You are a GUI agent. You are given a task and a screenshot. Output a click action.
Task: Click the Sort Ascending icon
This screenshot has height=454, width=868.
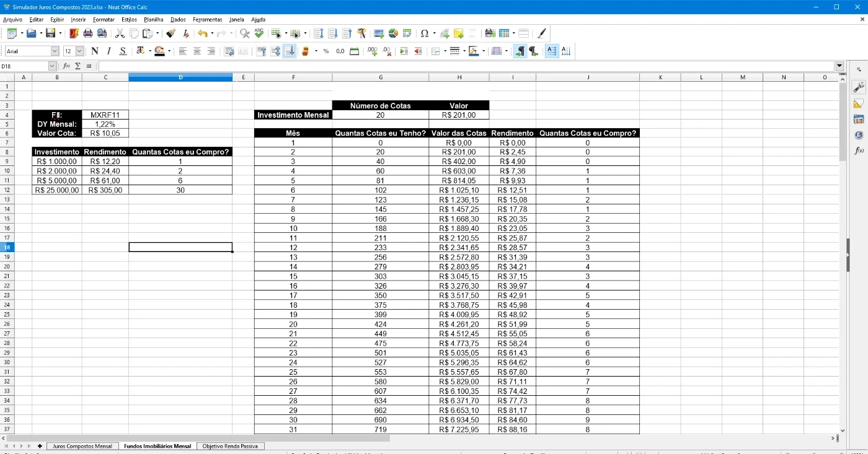333,33
